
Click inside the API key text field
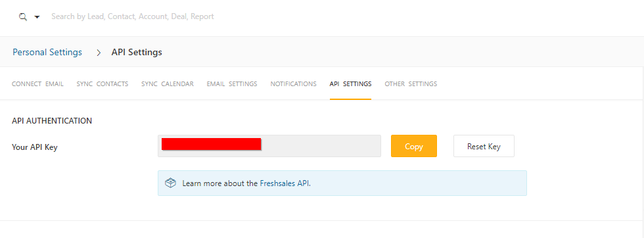269,146
